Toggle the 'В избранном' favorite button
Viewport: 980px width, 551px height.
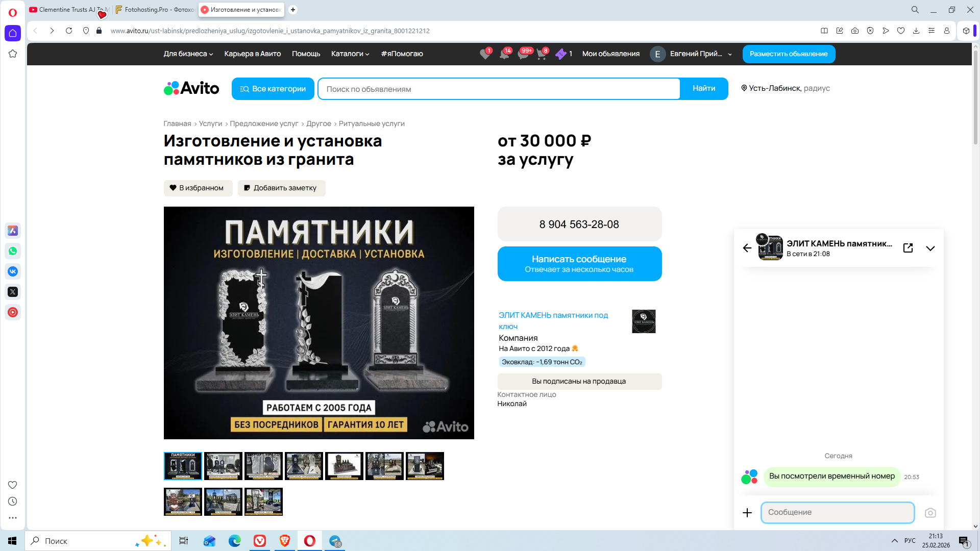198,188
